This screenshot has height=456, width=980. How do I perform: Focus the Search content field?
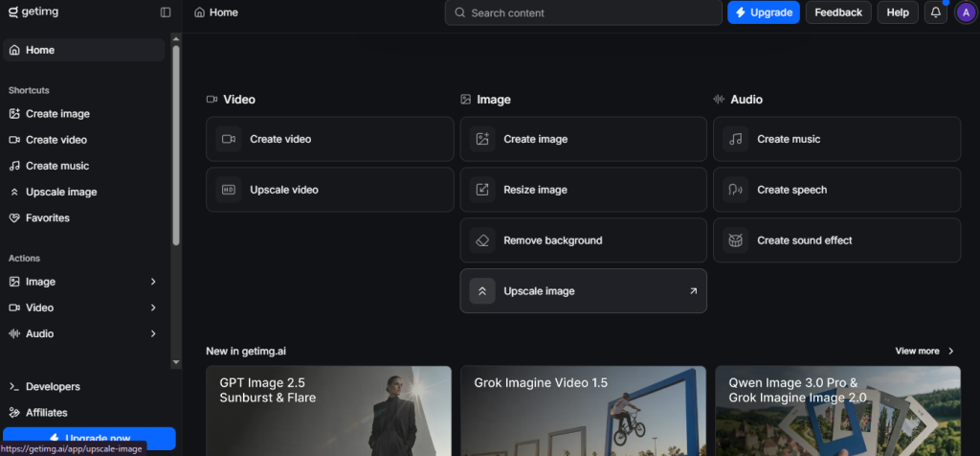583,12
